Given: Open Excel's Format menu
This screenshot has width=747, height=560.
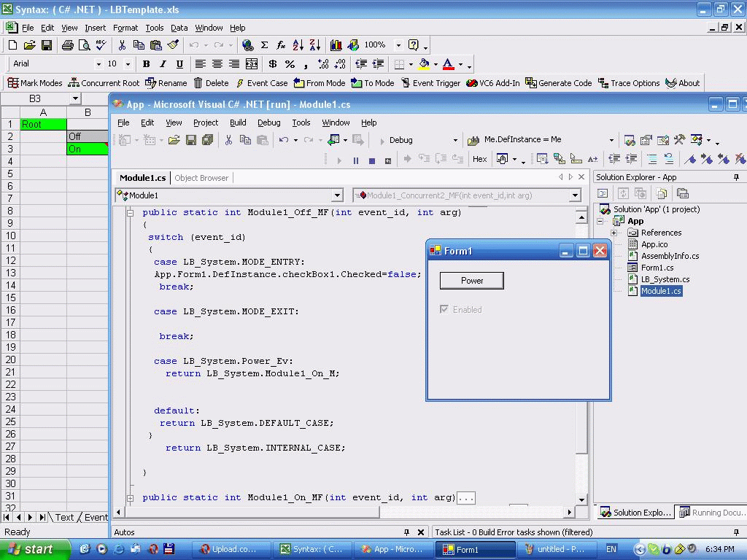Looking at the screenshot, I should click(x=125, y=28).
